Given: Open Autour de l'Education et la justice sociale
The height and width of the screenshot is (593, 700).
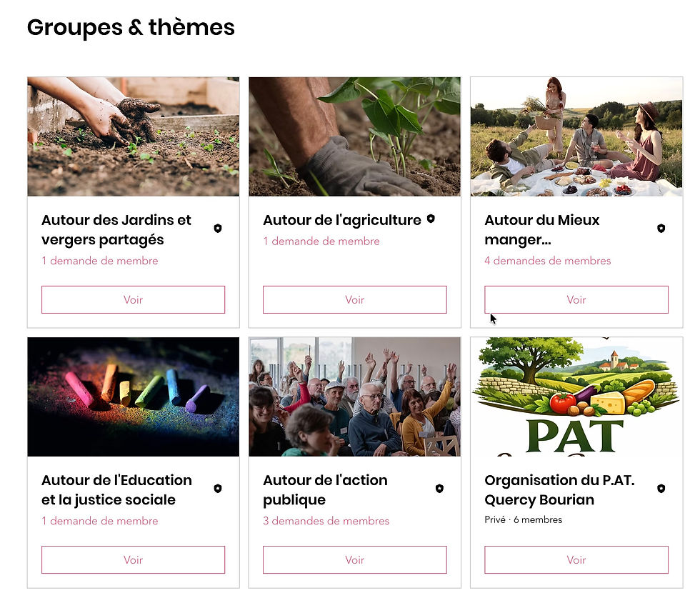Looking at the screenshot, I should click(x=118, y=489).
